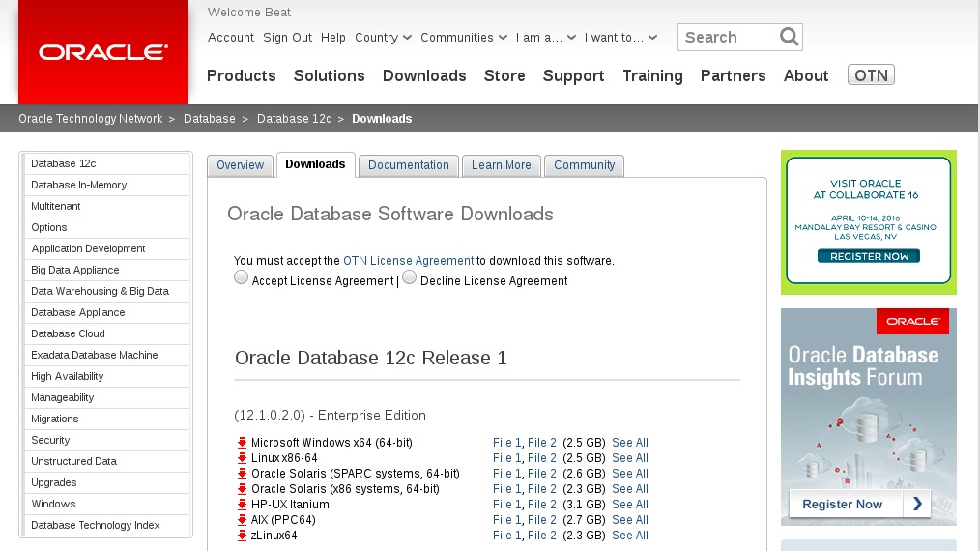Viewport: 980px width, 551px height.
Task: Click the Database 12c breadcrumb link
Action: 294,119
